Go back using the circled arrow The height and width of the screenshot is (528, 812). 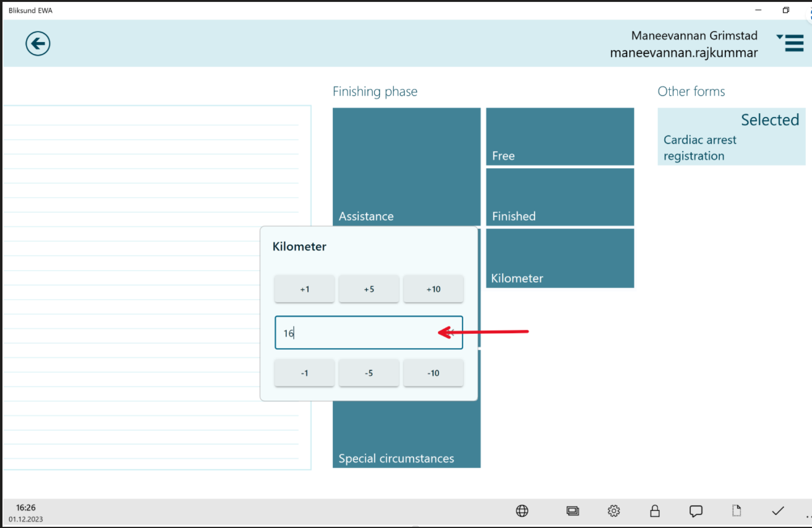click(x=38, y=43)
